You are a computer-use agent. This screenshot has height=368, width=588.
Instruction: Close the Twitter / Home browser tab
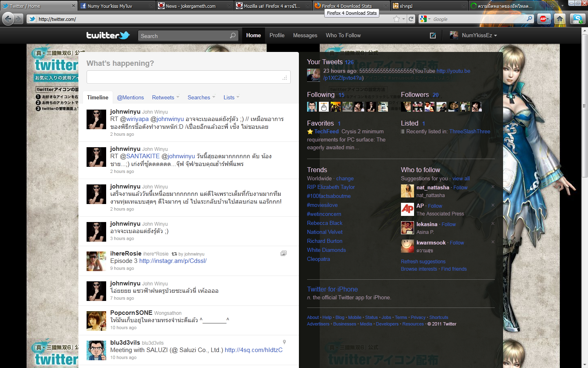pyautogui.click(x=73, y=6)
